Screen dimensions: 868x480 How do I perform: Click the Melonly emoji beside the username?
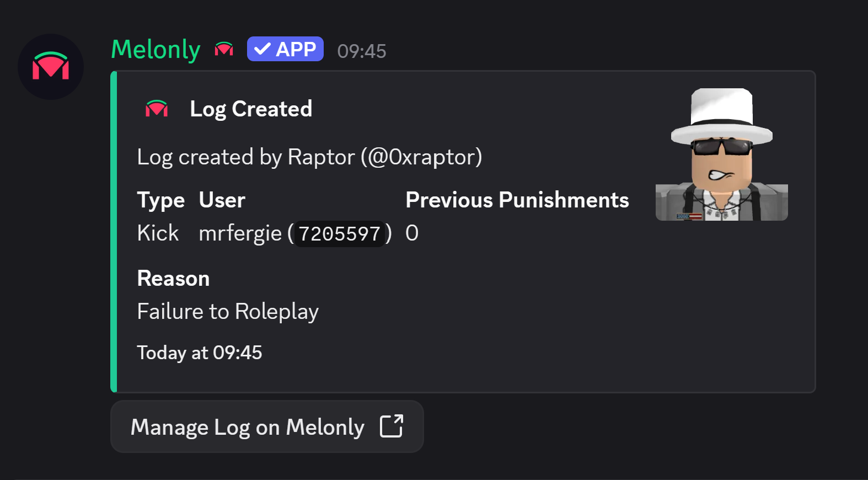(223, 49)
